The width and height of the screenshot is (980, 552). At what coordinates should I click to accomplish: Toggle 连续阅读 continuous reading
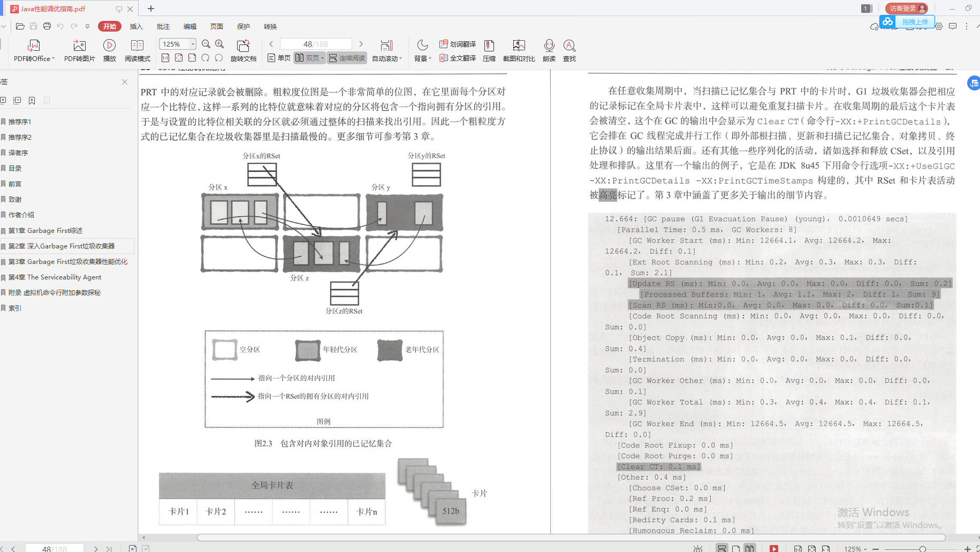click(347, 58)
